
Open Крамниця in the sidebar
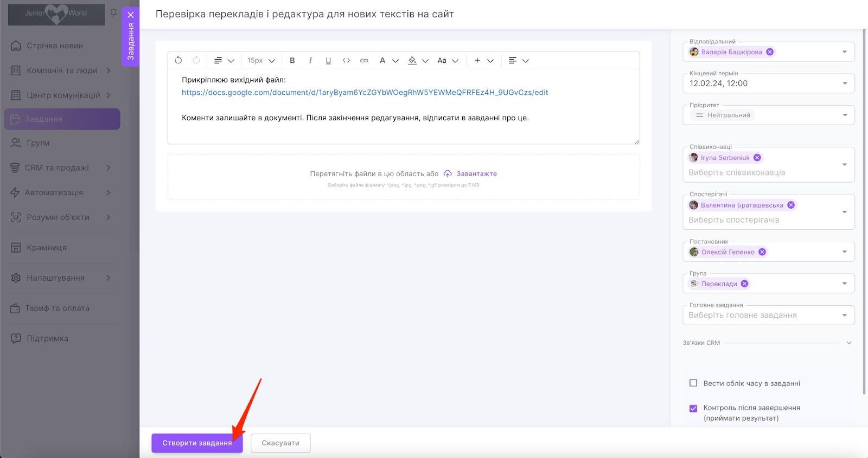pyautogui.click(x=62, y=248)
